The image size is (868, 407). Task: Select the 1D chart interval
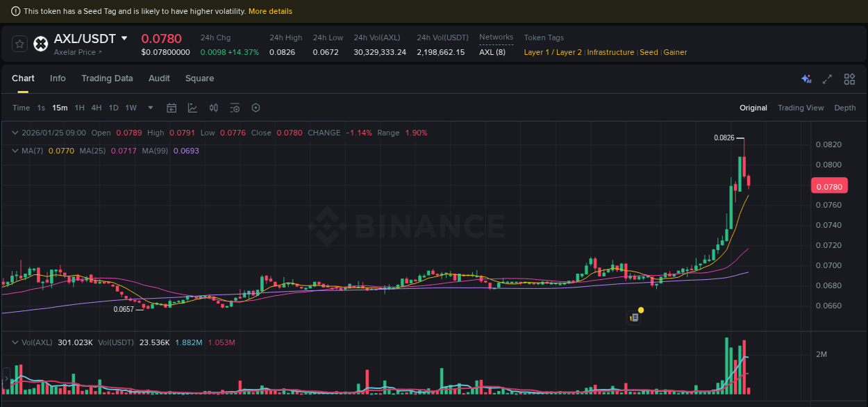(x=113, y=108)
